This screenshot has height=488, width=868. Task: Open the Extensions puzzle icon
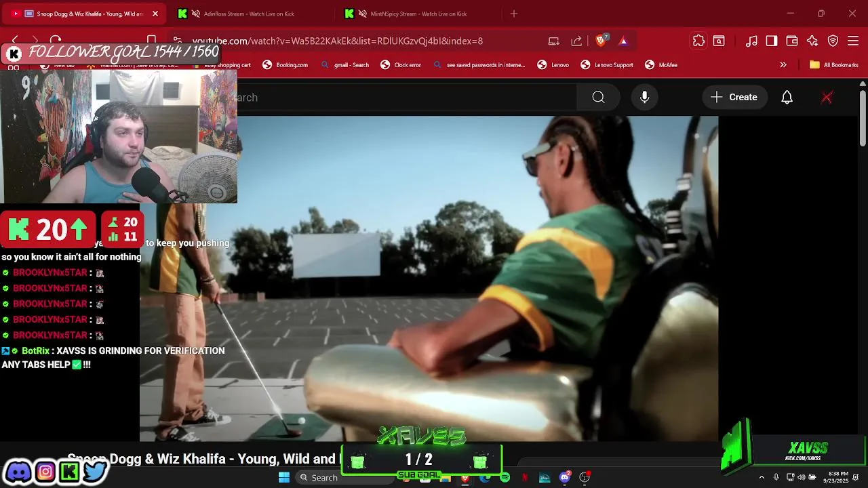pyautogui.click(x=698, y=41)
